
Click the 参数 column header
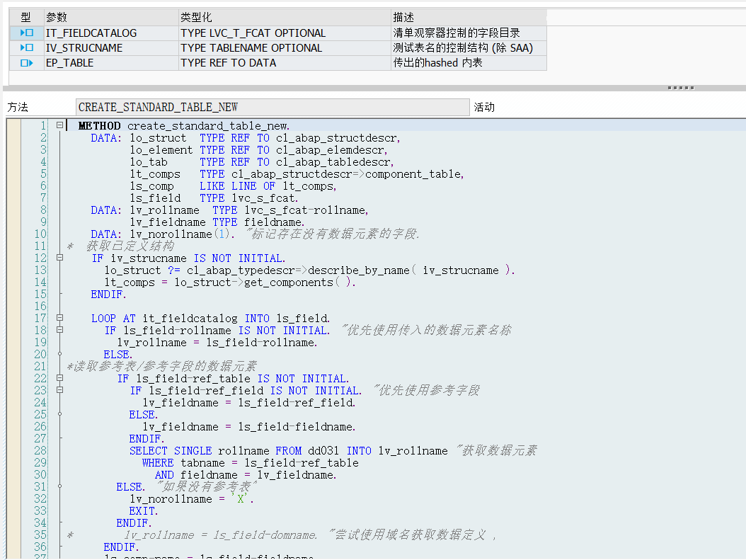coord(111,18)
